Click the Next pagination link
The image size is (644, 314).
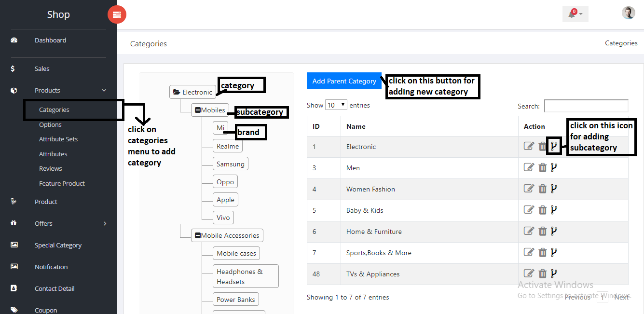(x=621, y=297)
